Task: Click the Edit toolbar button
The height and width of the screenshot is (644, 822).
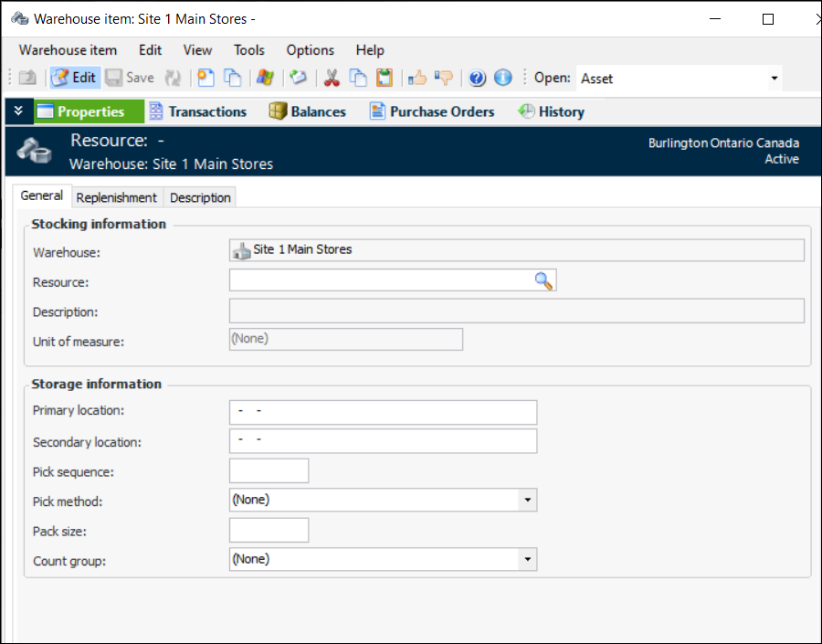Action: [x=74, y=78]
